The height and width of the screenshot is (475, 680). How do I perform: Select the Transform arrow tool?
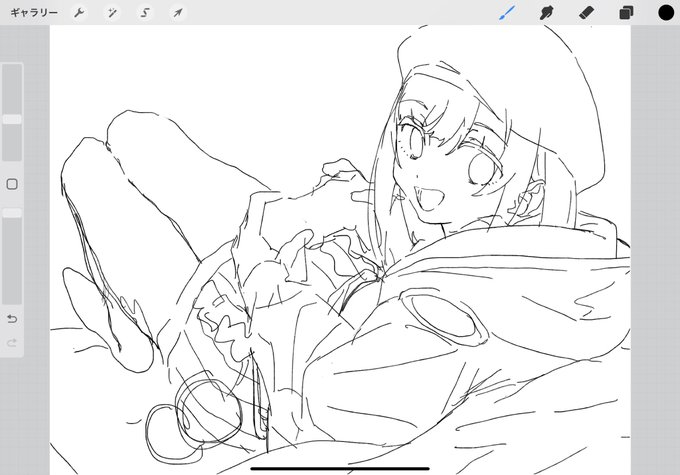(177, 13)
